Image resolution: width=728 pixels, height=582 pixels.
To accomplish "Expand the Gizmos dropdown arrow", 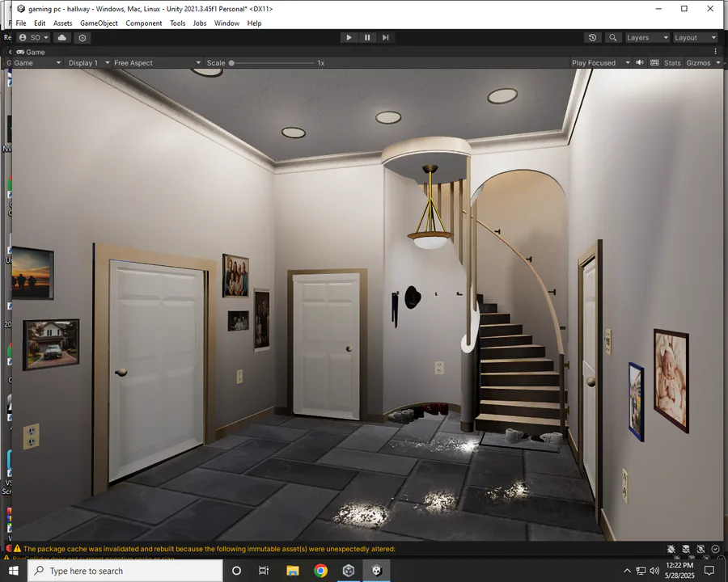I will [717, 63].
